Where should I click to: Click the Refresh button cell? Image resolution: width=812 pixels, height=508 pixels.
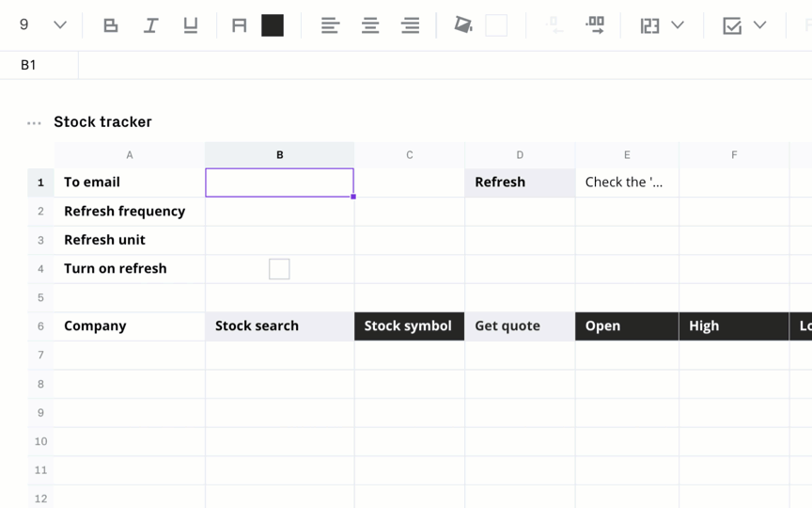520,183
